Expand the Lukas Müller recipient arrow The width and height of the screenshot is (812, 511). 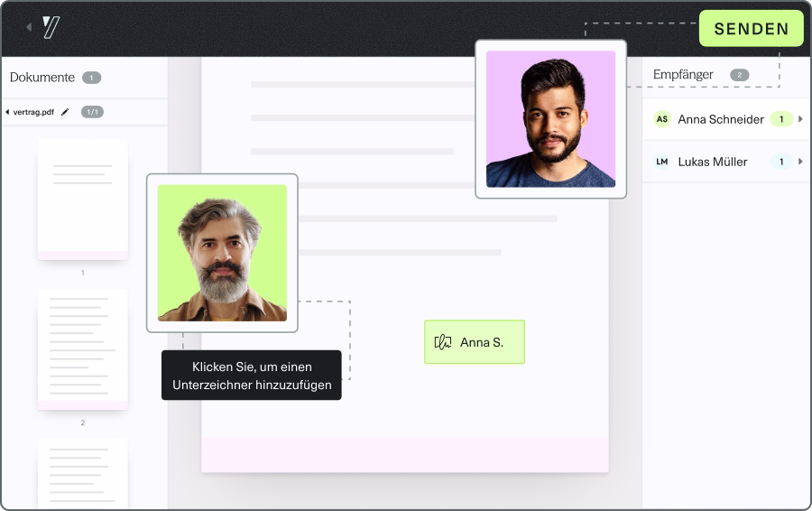point(800,162)
